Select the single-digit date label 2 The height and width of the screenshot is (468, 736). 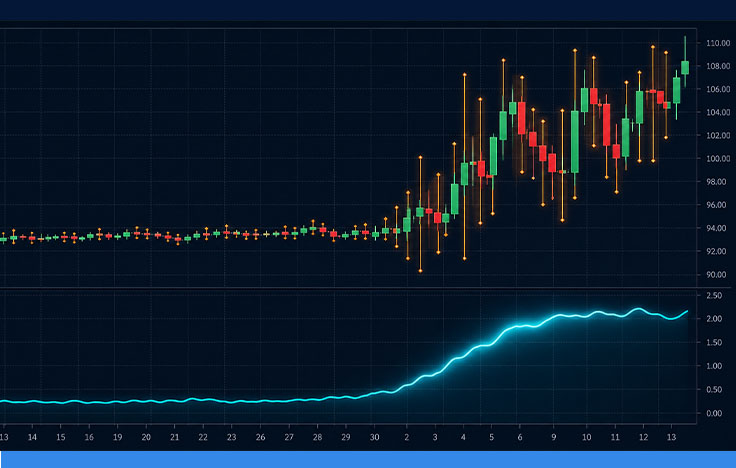(406, 437)
